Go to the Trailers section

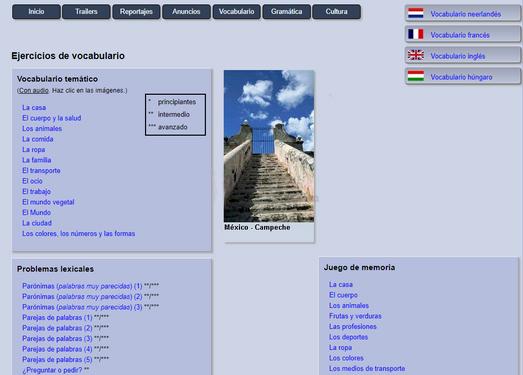[86, 12]
